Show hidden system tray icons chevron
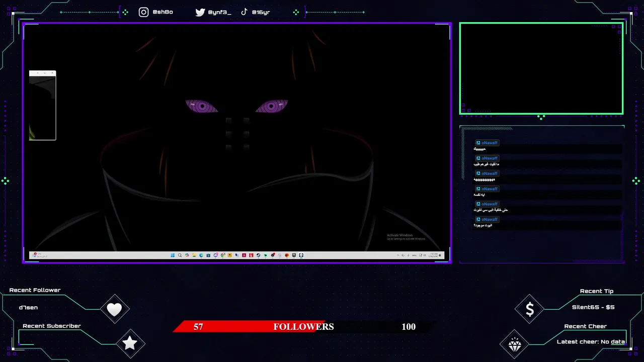Screen dimensions: 644x362 point(398,255)
